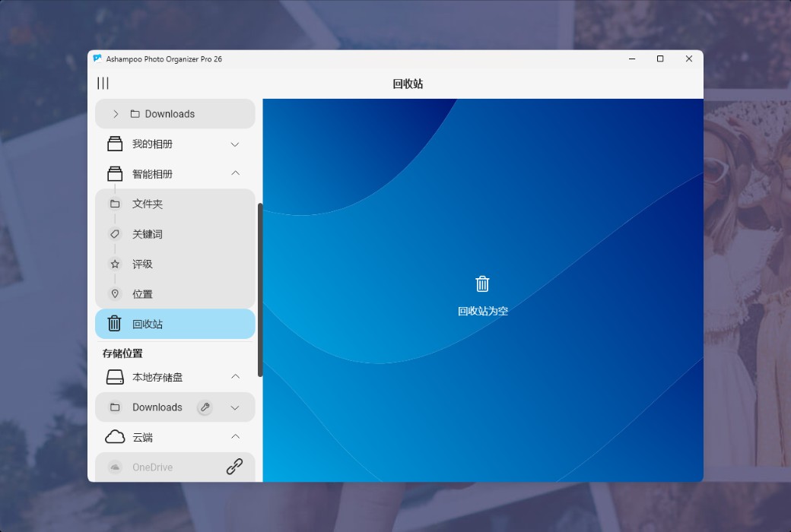Click the large trash icon in empty Recycle Bin
The width and height of the screenshot is (791, 532).
(482, 283)
